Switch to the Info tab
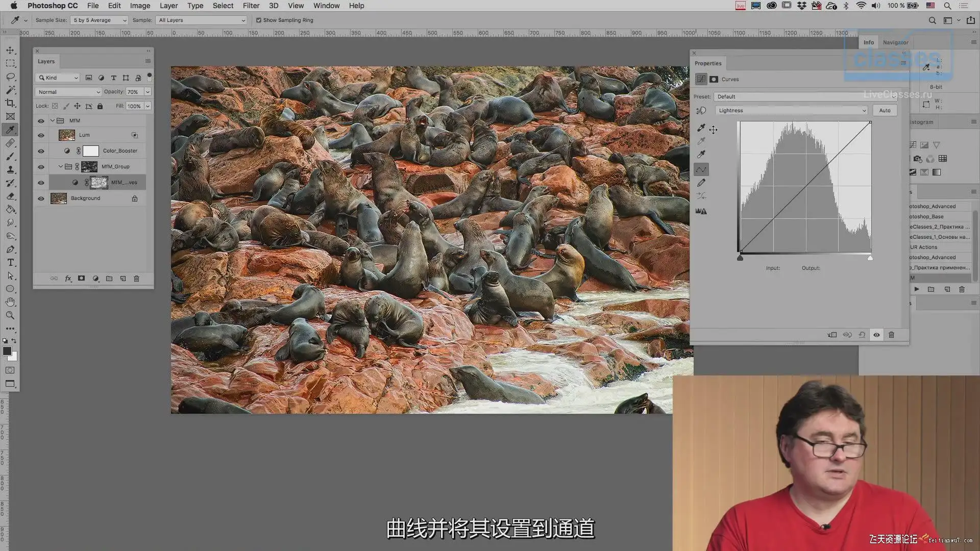This screenshot has height=551, width=980. (868, 42)
